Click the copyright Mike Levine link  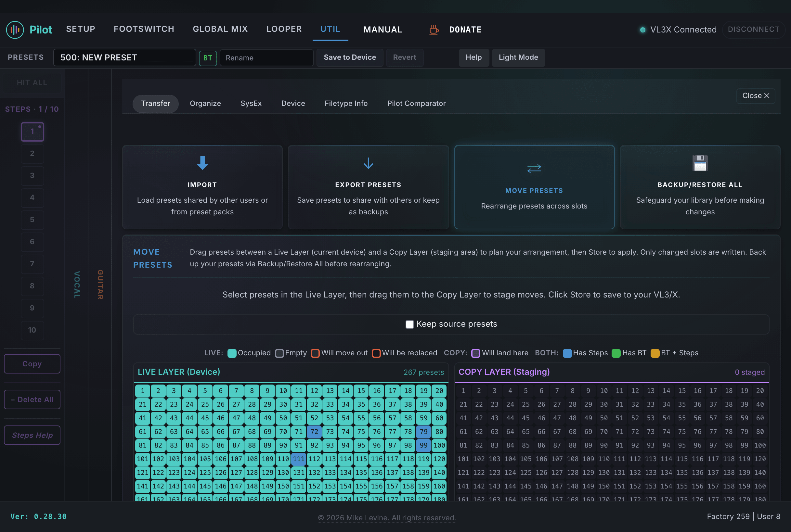pos(387,518)
